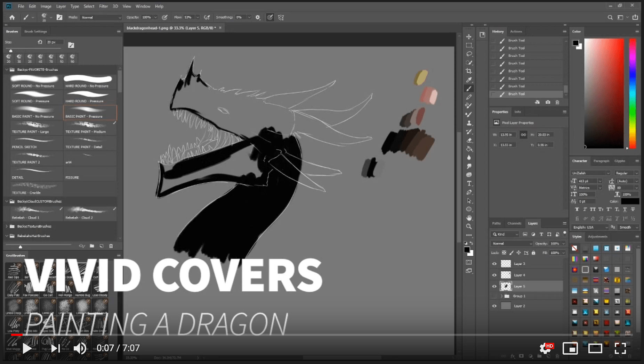This screenshot has width=644, height=364.
Task: Click Character panel text color swatch
Action: click(630, 201)
